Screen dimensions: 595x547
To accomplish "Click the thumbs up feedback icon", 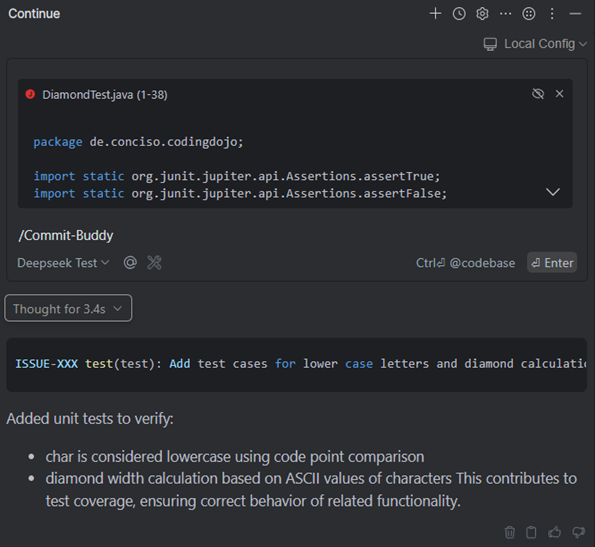I will click(554, 532).
